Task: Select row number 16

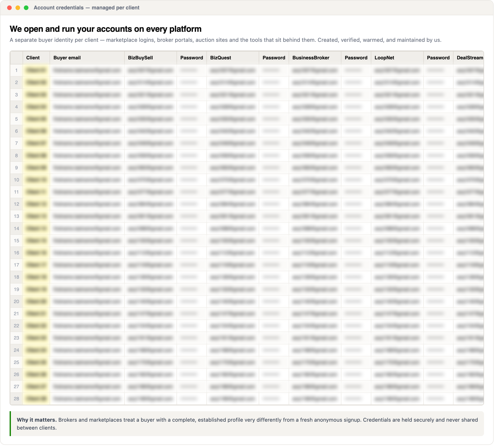Action: (17, 253)
